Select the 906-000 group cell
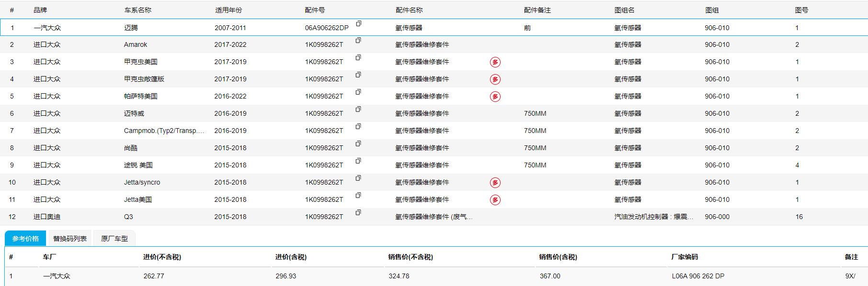Screen dimensions: 868x286 717,217
